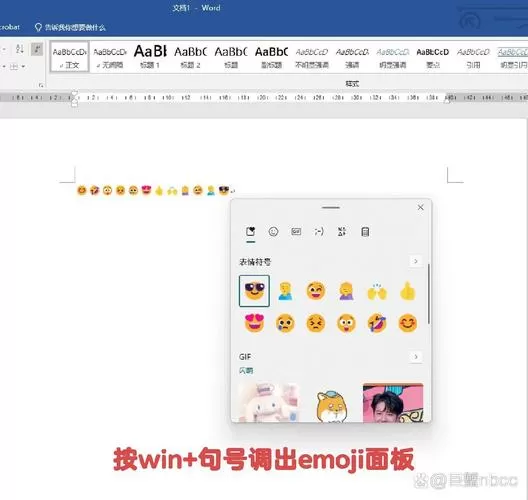This screenshot has width=528, height=500.
Task: Apply the 标题 2 style
Action: [x=190, y=57]
